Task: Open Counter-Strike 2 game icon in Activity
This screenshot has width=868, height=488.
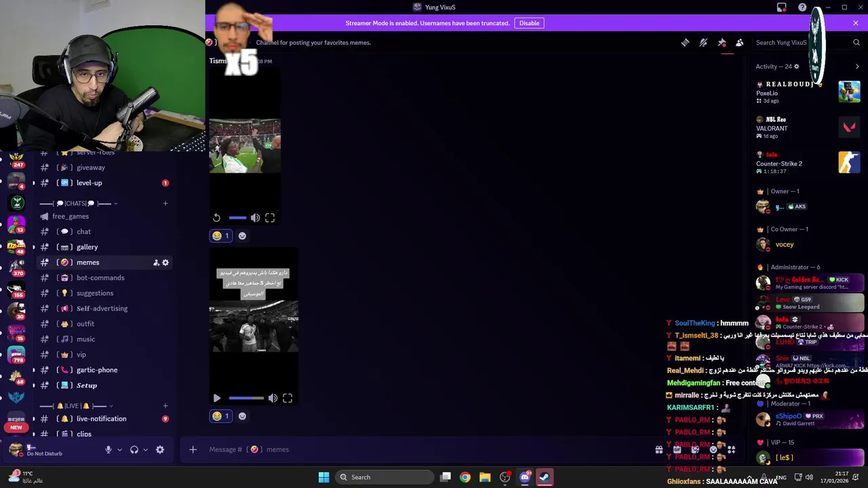Action: point(849,162)
